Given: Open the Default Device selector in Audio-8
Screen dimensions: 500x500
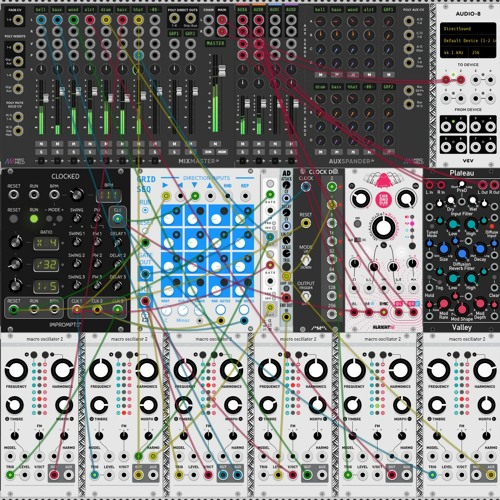Looking at the screenshot, I should (468, 41).
